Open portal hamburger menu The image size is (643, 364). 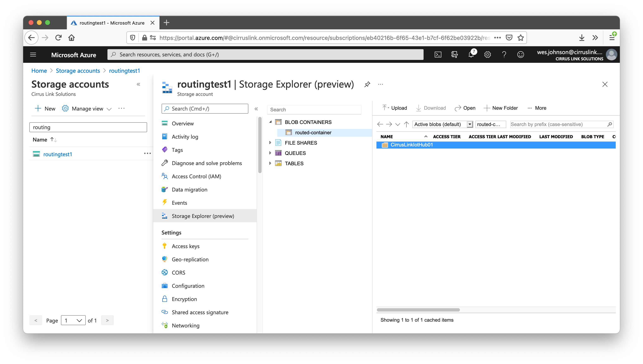(x=33, y=55)
